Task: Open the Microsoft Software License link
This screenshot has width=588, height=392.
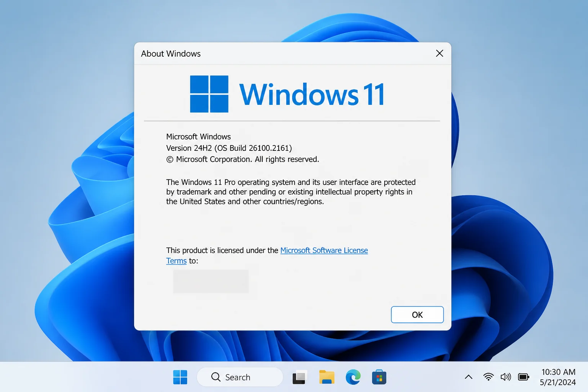Action: click(x=324, y=250)
